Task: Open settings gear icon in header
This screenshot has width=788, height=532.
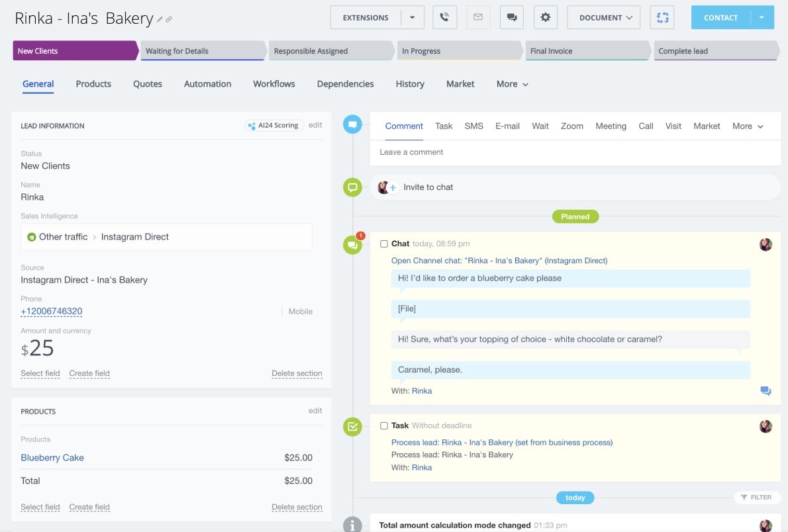Action: [x=546, y=18]
